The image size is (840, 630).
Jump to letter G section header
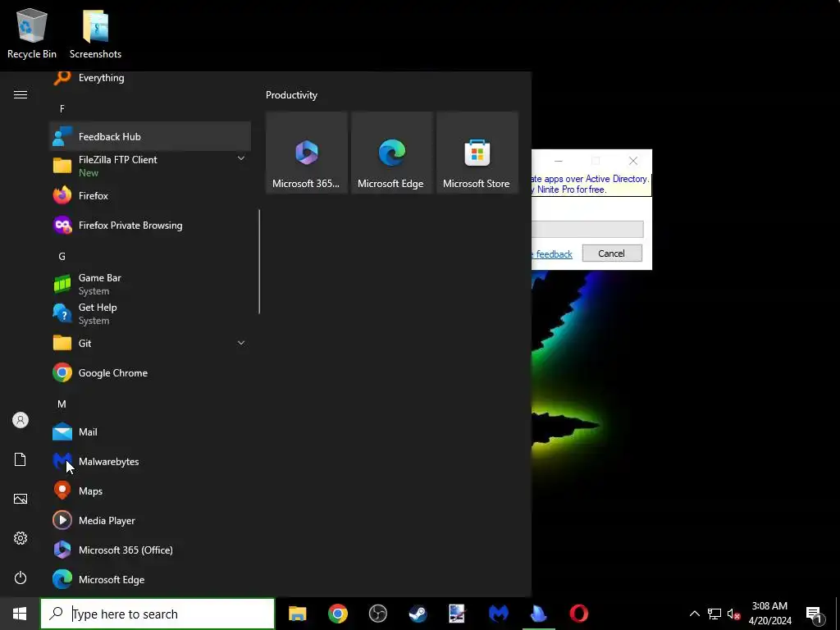(x=62, y=256)
